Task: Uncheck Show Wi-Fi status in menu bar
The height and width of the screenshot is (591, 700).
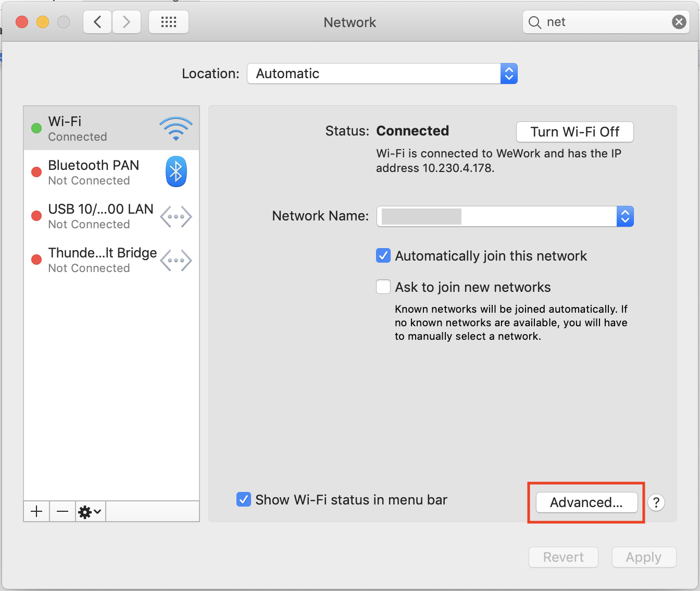Action: tap(244, 499)
